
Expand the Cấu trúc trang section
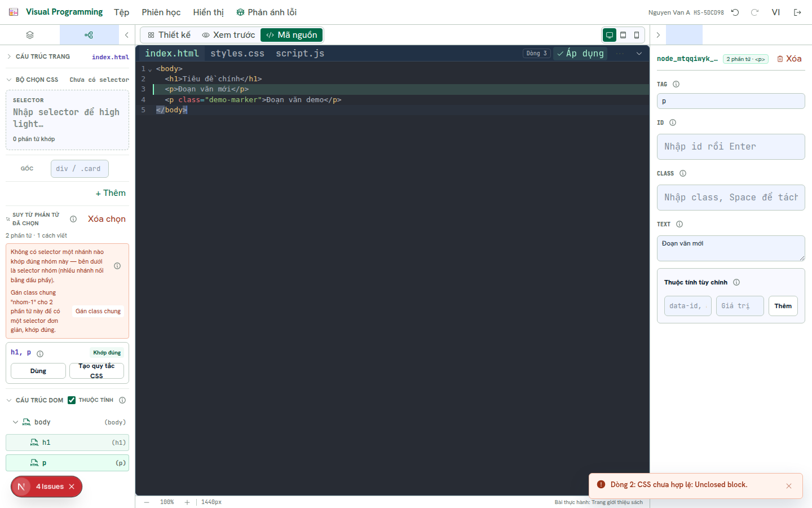point(9,56)
